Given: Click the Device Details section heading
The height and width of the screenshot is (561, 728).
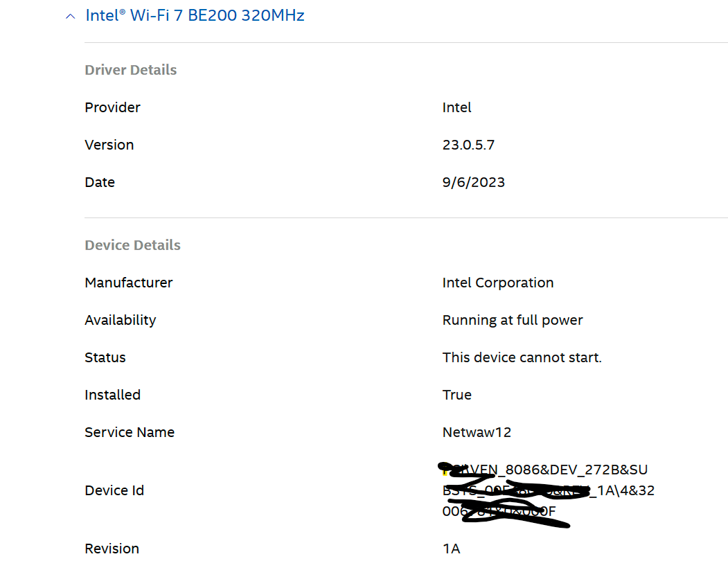Looking at the screenshot, I should 132,244.
